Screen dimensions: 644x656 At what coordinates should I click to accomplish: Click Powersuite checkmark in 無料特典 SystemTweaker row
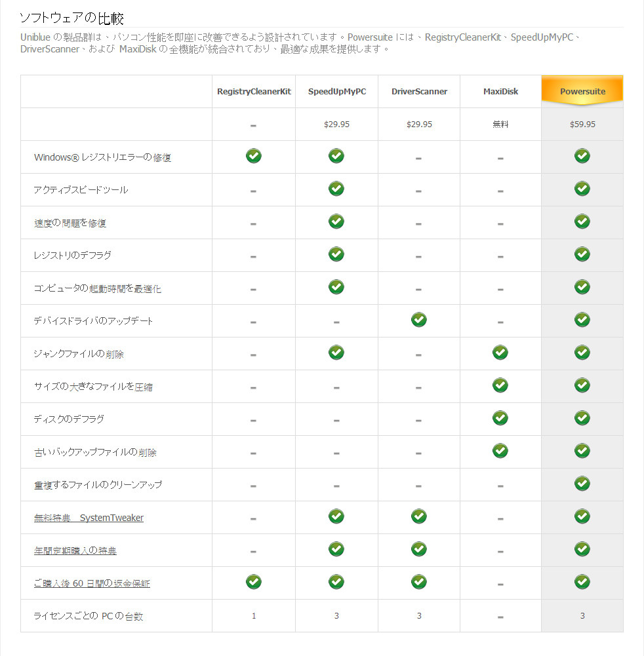point(582,516)
